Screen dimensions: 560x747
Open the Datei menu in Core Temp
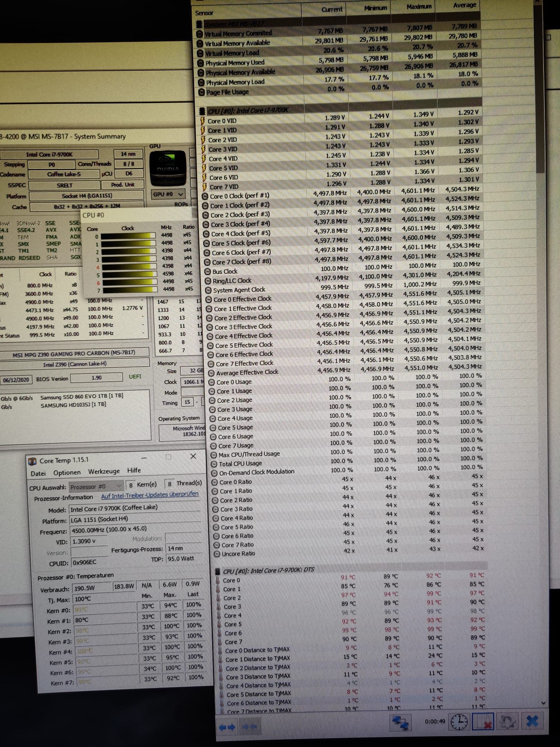click(38, 474)
